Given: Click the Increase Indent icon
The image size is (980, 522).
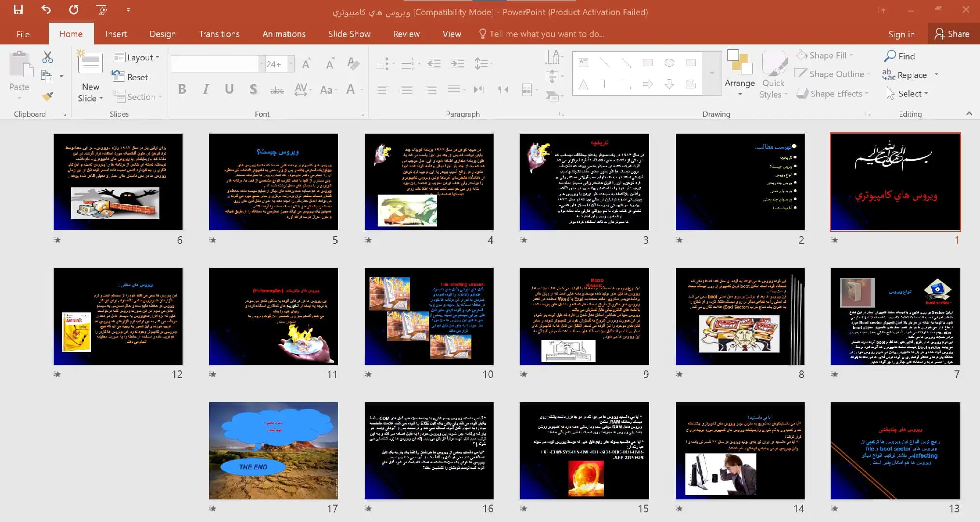Looking at the screenshot, I should (x=457, y=64).
